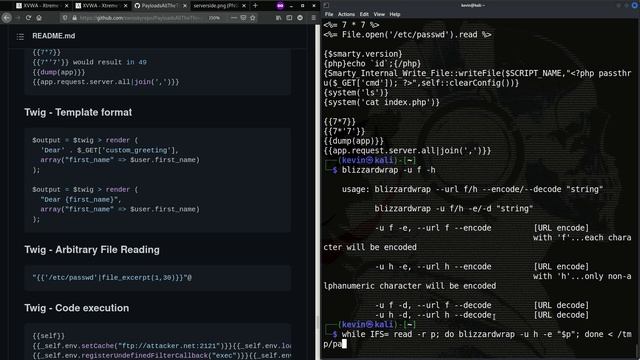Open Firefox account avatar icon

point(300,18)
